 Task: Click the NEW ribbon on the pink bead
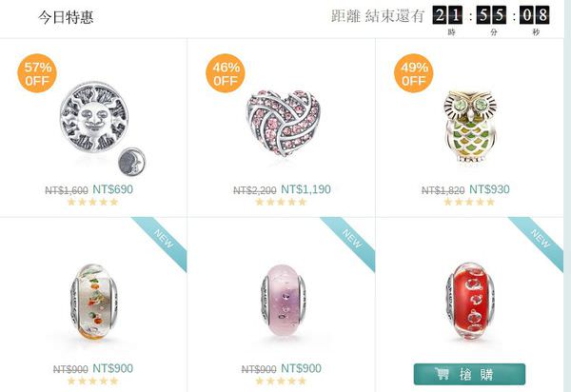pos(348,242)
